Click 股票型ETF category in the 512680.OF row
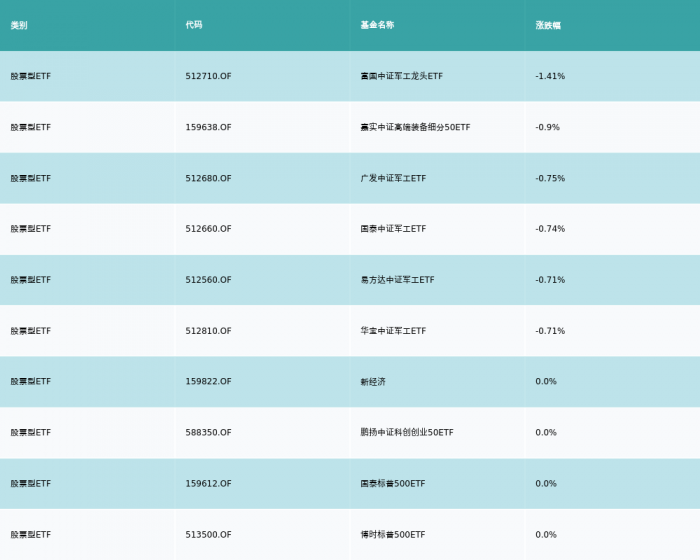The image size is (700, 560). [x=31, y=178]
